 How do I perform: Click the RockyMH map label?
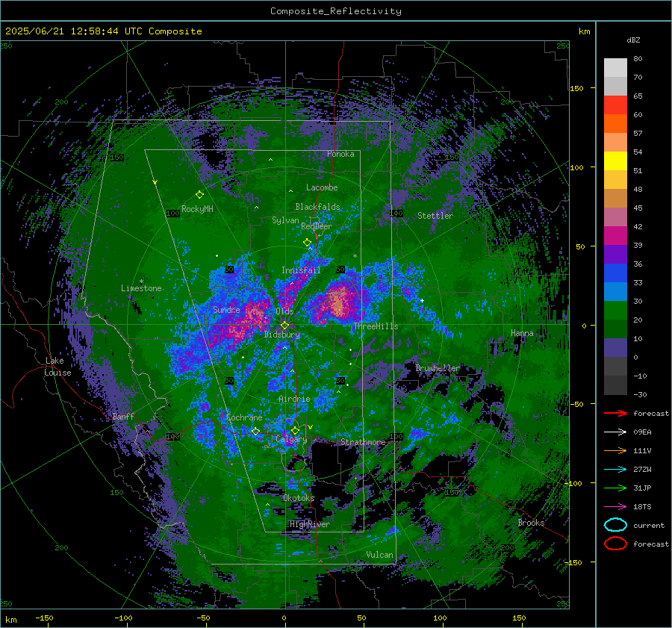[x=197, y=209]
